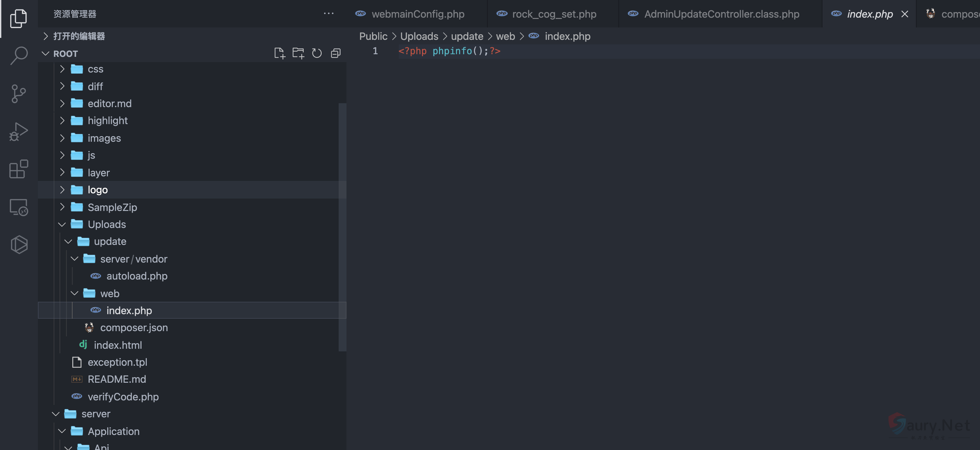Viewport: 980px width, 450px height.
Task: Click the New File icon in ROOT header
Action: [279, 53]
